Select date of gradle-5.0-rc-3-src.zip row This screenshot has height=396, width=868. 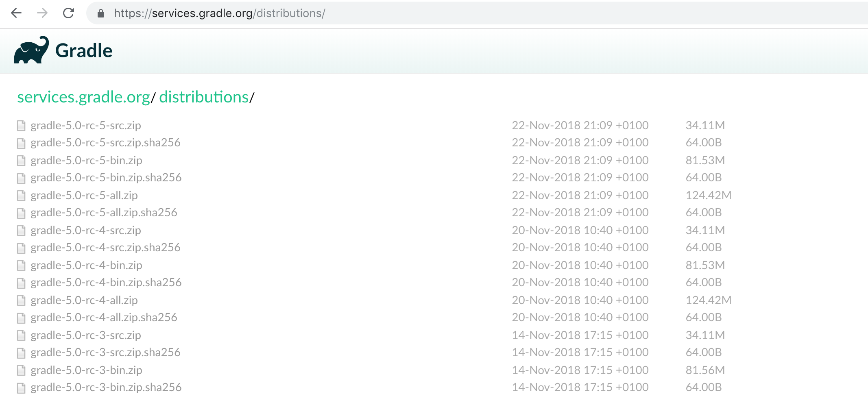point(580,335)
